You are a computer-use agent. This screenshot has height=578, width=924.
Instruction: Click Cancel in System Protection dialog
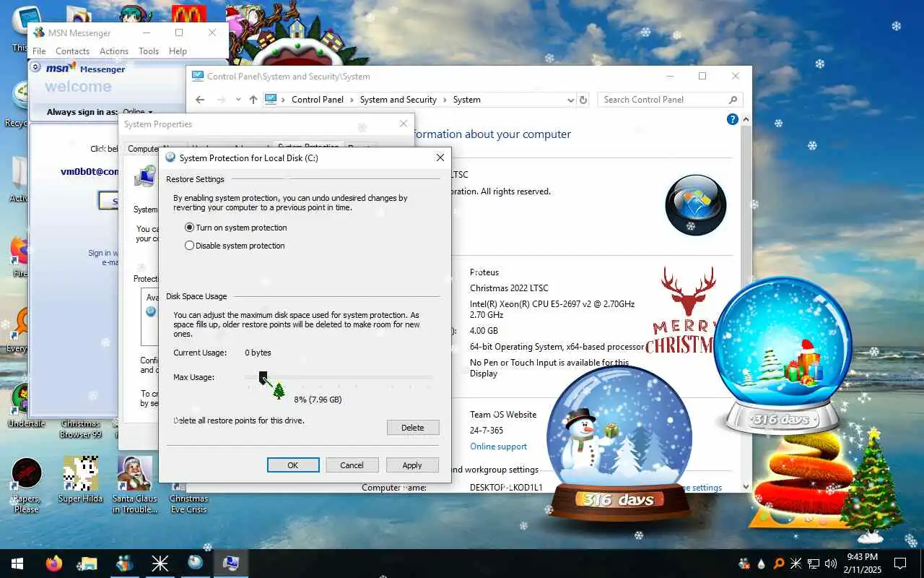pyautogui.click(x=352, y=465)
